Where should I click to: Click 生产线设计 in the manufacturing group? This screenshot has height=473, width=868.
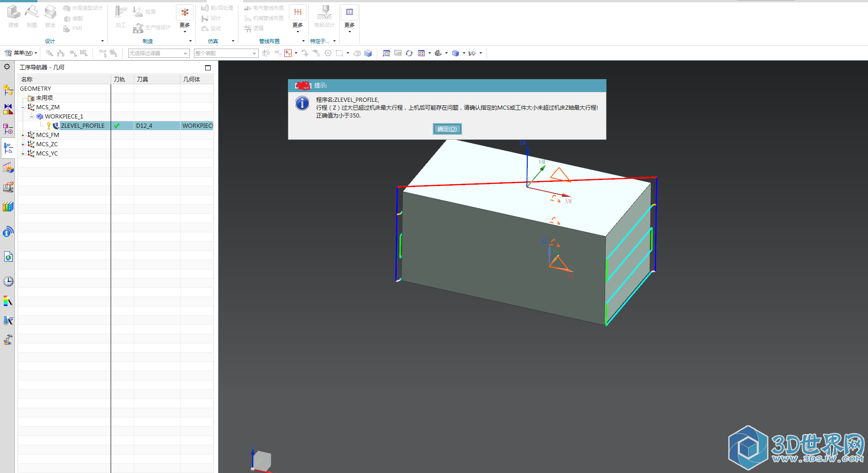point(151,28)
